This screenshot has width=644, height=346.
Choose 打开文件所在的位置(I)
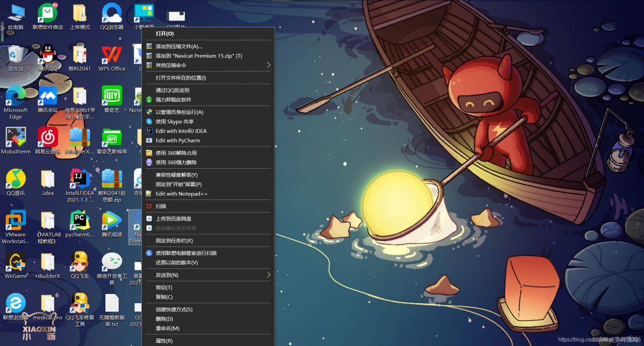point(208,78)
